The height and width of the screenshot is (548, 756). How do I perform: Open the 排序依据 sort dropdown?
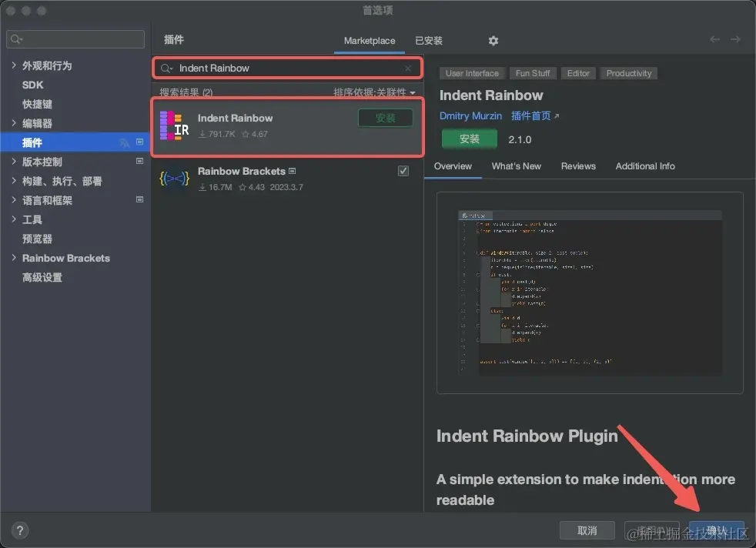coord(374,92)
